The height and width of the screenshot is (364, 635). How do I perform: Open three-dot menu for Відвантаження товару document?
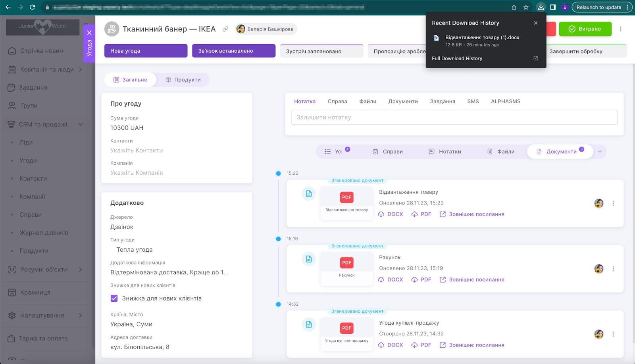[x=613, y=204]
